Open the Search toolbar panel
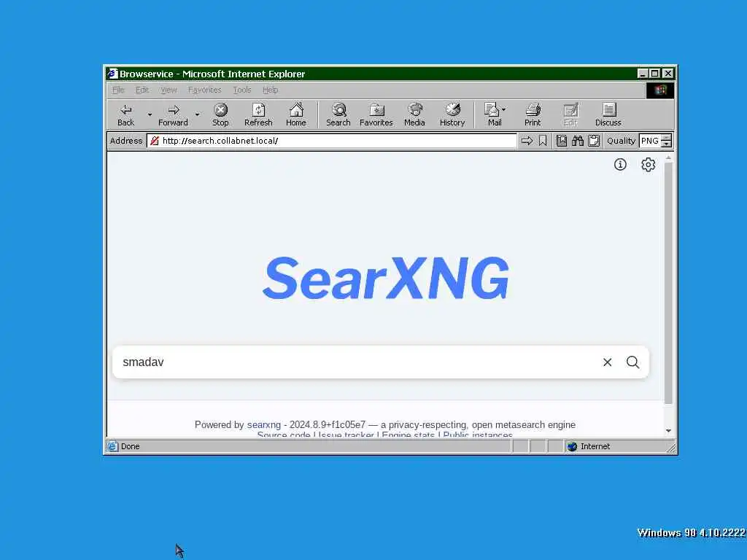Viewport: 747px width, 560px height. pos(338,115)
